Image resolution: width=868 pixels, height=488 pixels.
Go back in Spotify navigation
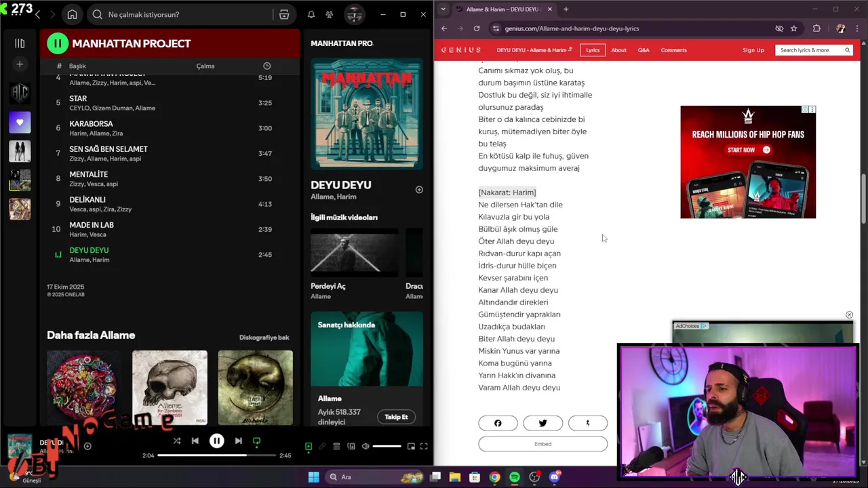(37, 14)
